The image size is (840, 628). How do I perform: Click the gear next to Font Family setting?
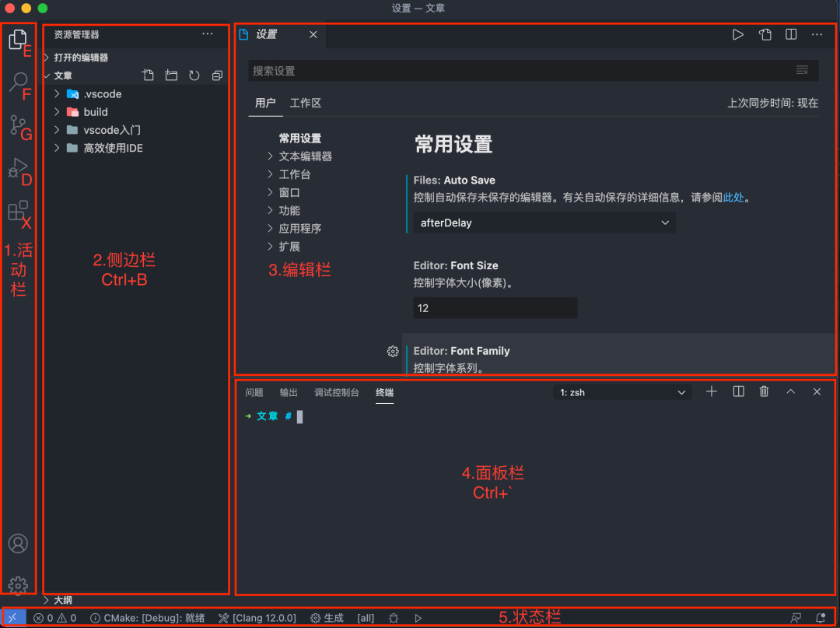point(393,351)
